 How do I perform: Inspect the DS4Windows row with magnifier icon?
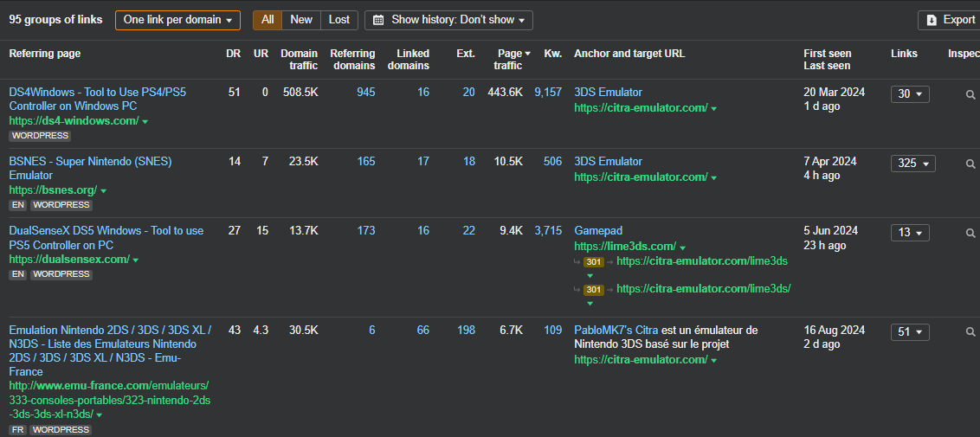point(970,94)
